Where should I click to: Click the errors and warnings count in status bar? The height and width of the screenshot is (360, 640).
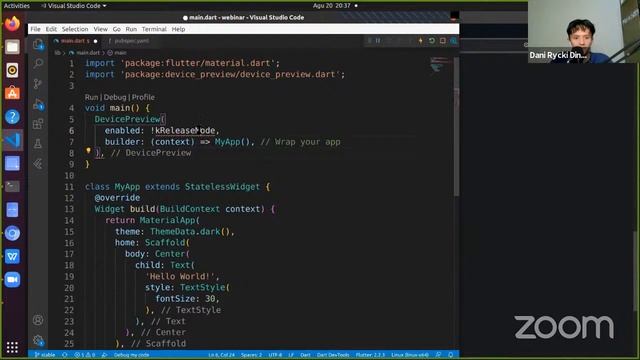tap(85, 355)
